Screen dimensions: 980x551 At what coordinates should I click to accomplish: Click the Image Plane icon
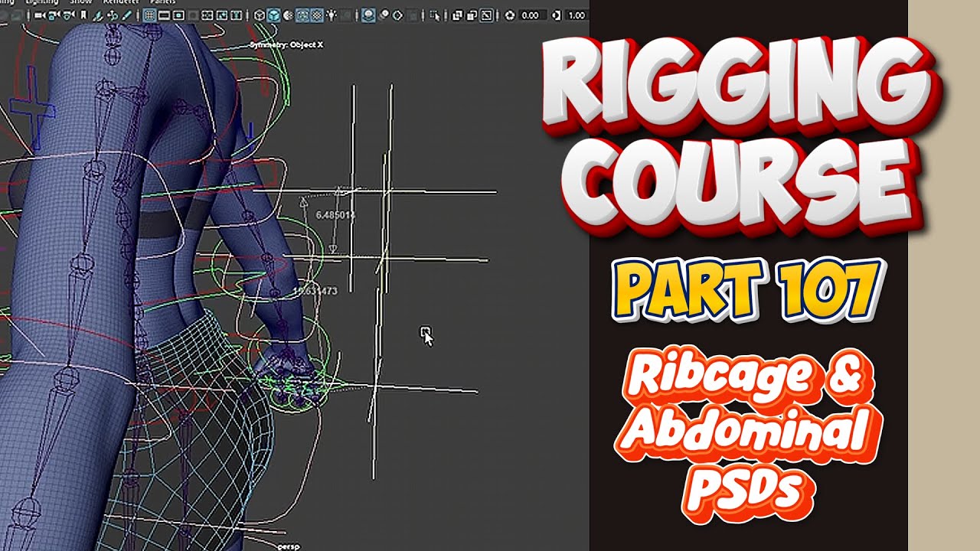pos(98,15)
